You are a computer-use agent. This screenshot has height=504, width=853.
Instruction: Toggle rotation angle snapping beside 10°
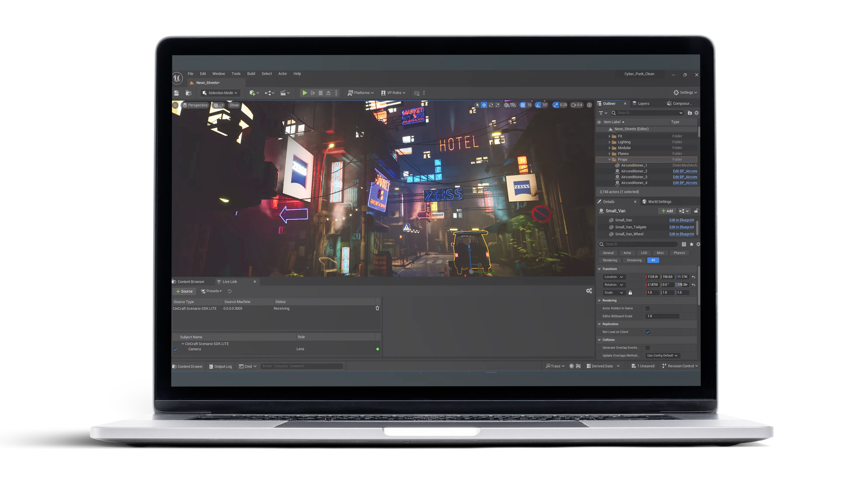(538, 105)
